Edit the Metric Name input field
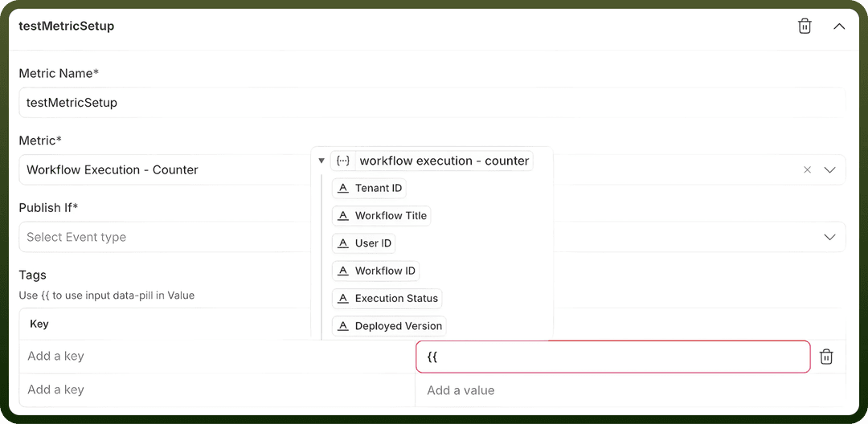This screenshot has width=868, height=424. 432,102
